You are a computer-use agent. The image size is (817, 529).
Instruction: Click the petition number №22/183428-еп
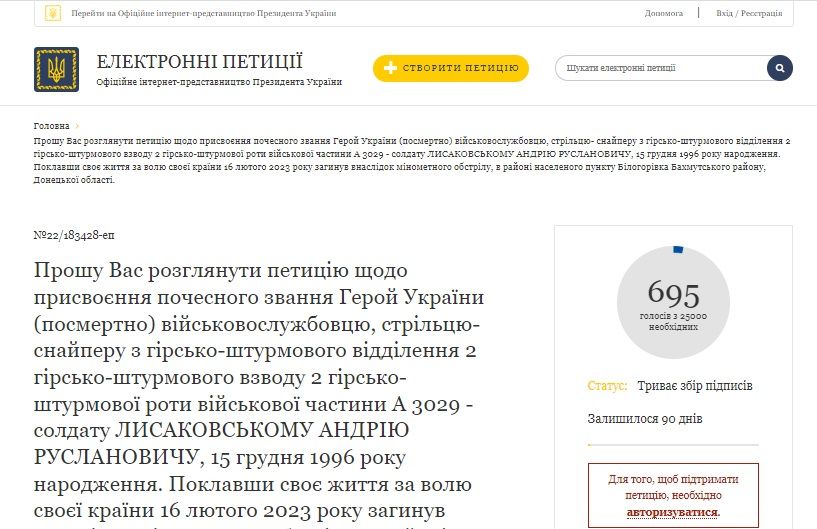pyautogui.click(x=74, y=235)
